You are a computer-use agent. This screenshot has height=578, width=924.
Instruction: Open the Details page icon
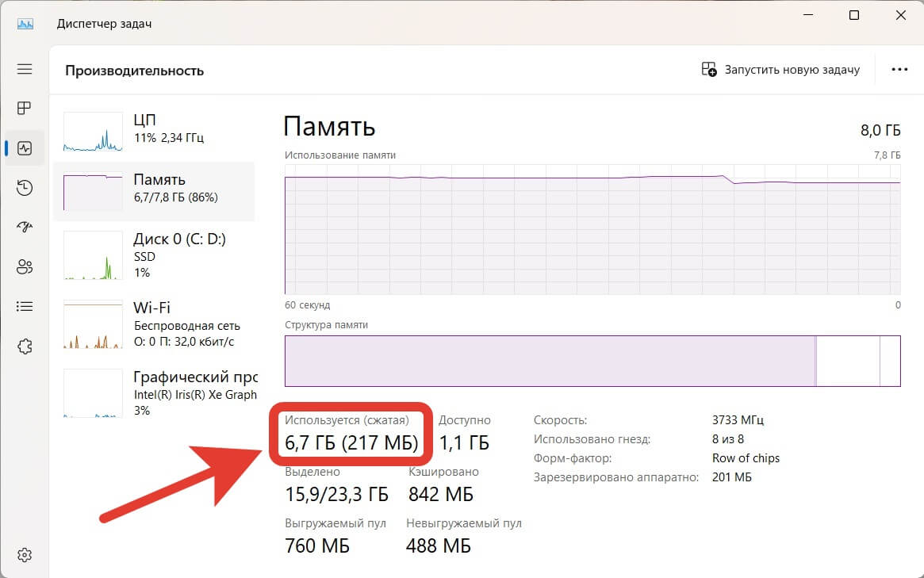24,306
